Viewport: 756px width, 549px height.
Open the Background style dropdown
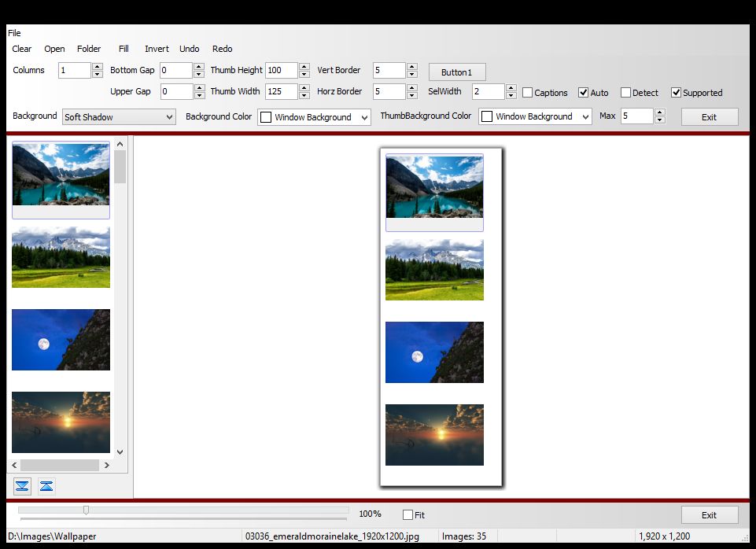(119, 116)
